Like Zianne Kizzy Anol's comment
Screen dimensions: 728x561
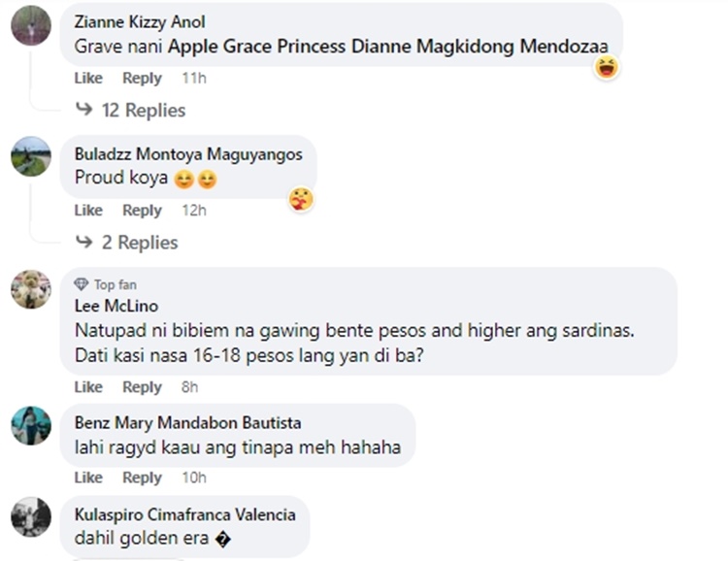pyautogui.click(x=88, y=78)
